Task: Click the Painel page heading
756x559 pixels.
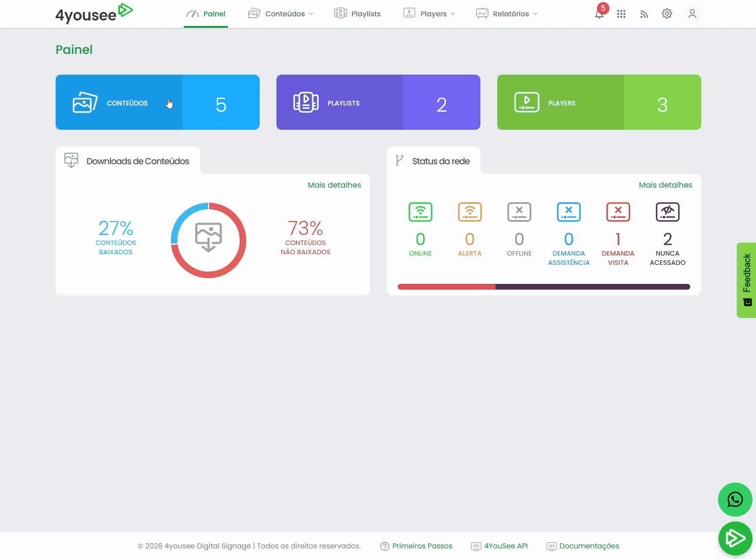Action: (x=74, y=49)
